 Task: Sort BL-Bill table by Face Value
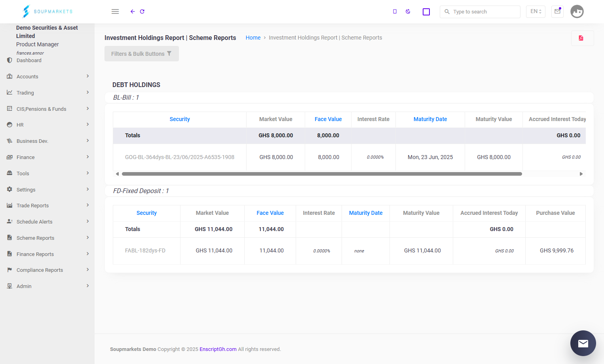click(x=328, y=119)
